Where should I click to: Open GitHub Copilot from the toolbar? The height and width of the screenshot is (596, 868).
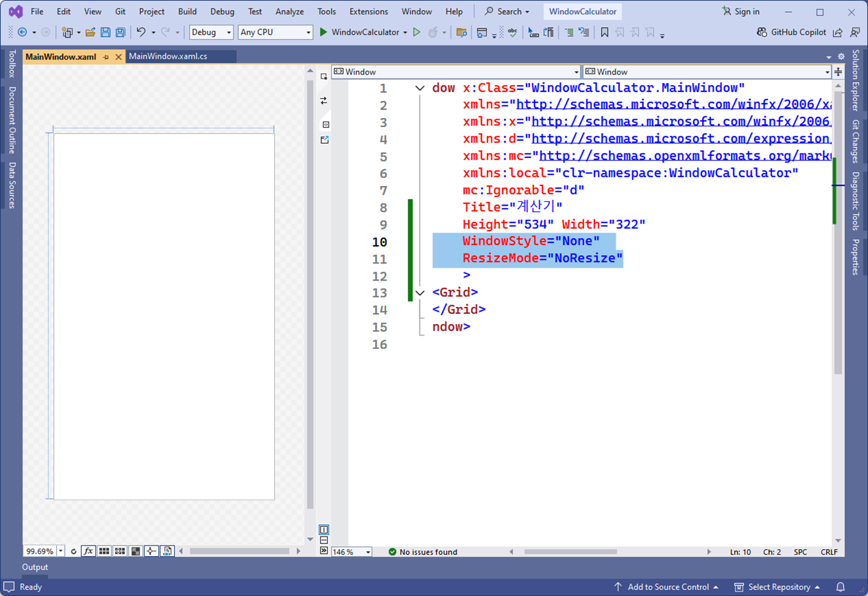coord(791,32)
